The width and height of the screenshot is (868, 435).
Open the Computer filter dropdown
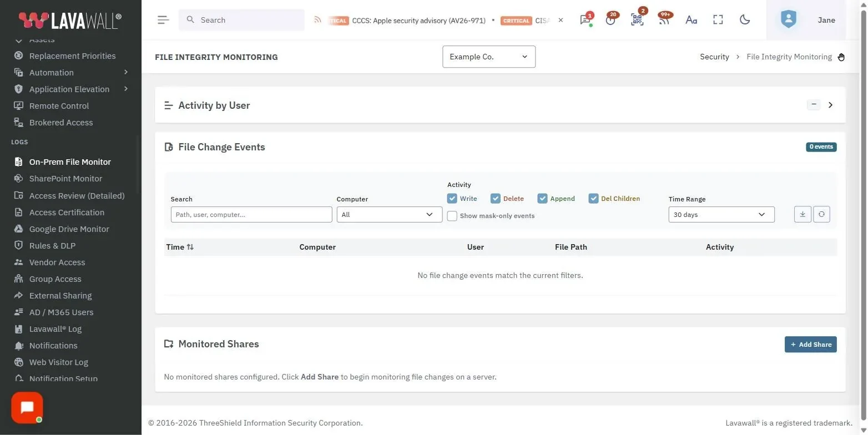pos(390,215)
